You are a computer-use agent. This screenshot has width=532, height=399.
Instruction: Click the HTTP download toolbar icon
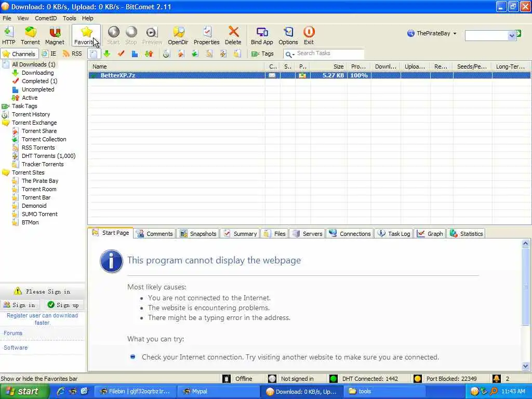8,35
